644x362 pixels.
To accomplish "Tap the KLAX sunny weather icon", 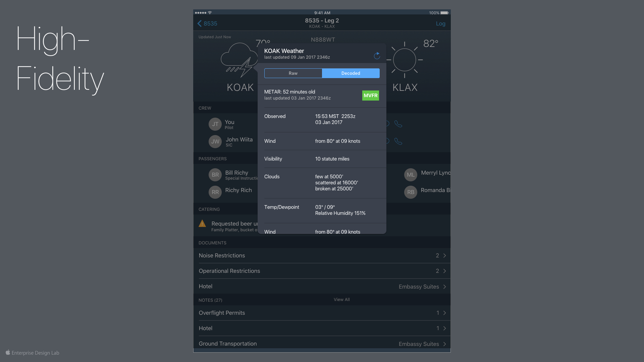I will 405,60.
